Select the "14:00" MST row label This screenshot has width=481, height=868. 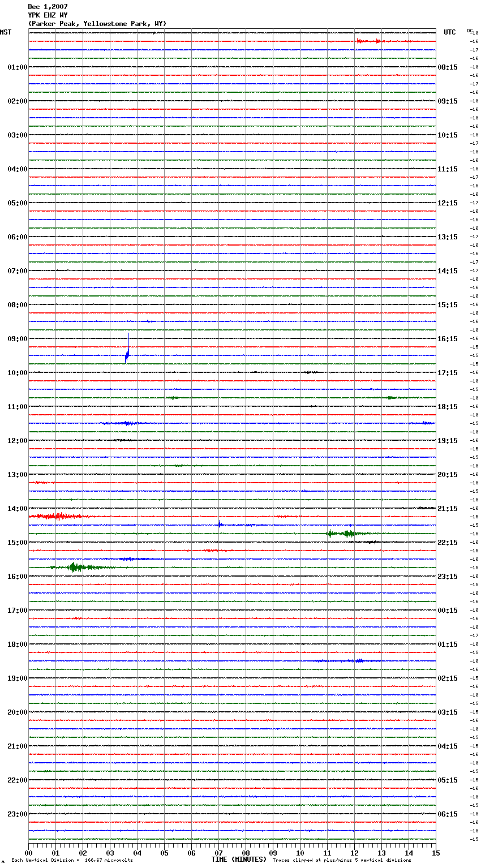[18, 509]
